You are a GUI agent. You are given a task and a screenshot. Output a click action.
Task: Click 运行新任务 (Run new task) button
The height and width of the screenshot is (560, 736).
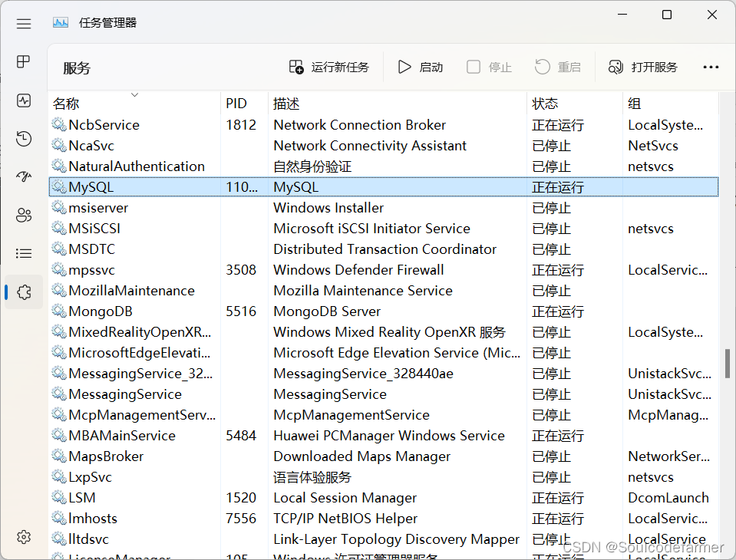pos(328,67)
